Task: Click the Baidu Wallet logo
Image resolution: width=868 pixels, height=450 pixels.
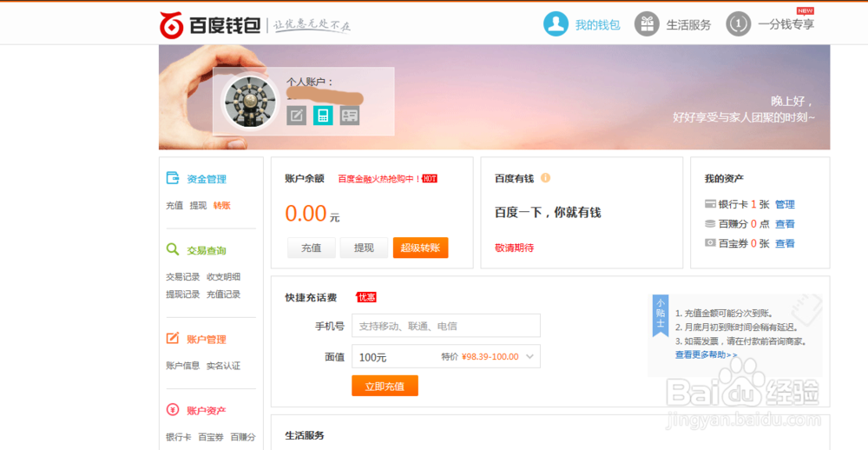Action: click(210, 25)
